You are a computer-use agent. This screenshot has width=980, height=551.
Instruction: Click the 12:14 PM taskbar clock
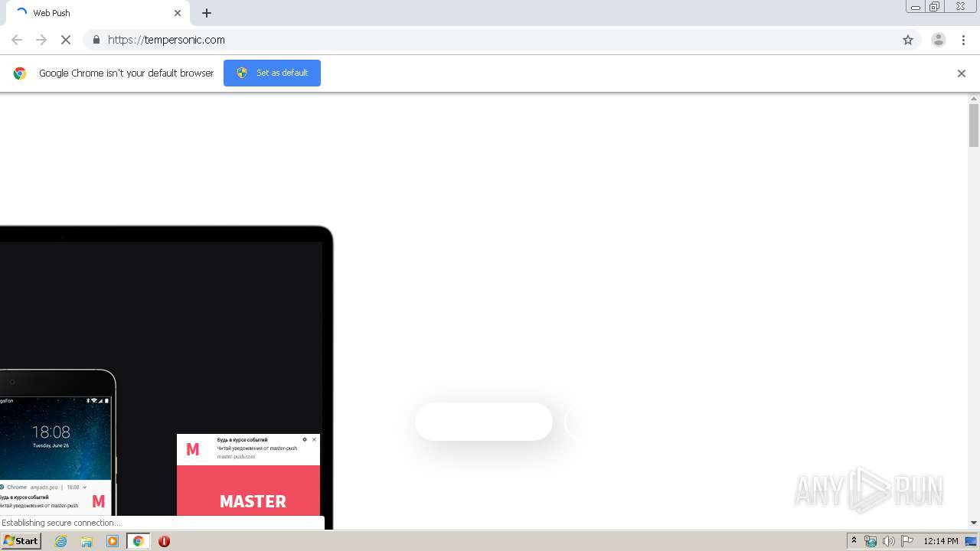(941, 541)
